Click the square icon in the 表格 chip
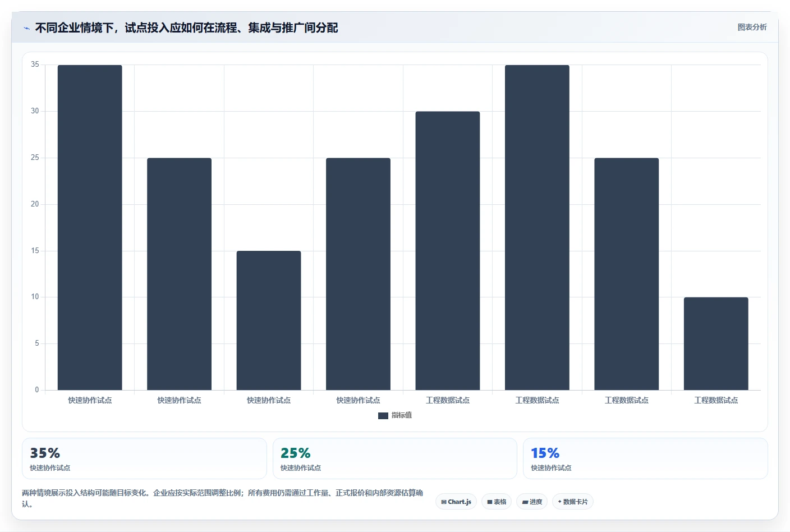Screen dimensions: 790x532 [490, 502]
